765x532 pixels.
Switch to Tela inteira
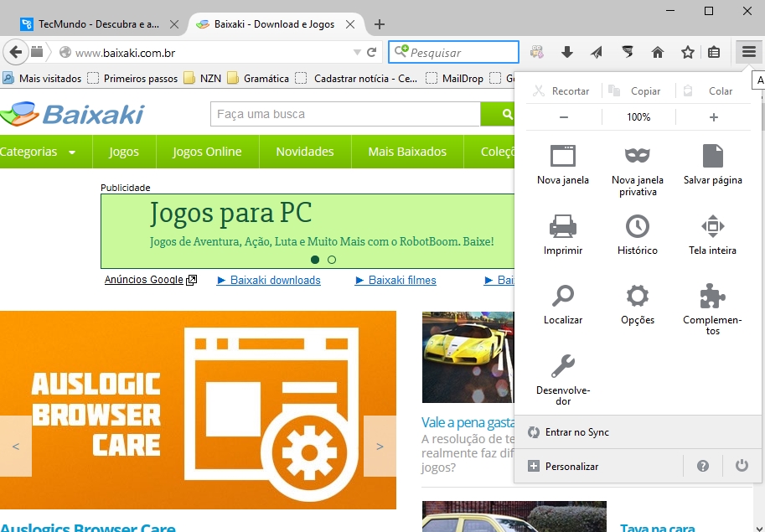[713, 235]
